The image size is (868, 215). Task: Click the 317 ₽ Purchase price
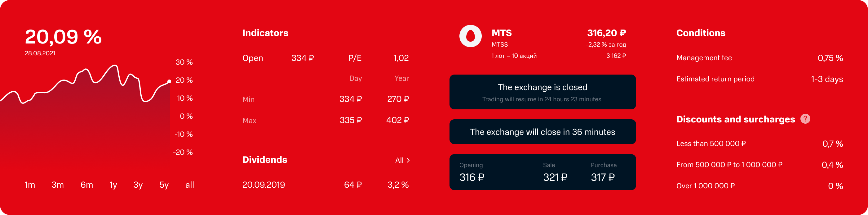click(602, 177)
